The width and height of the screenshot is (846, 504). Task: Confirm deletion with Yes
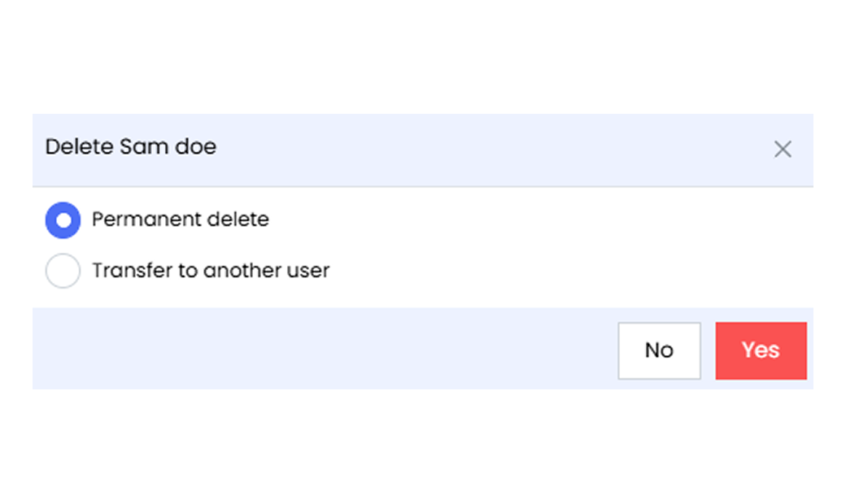761,350
